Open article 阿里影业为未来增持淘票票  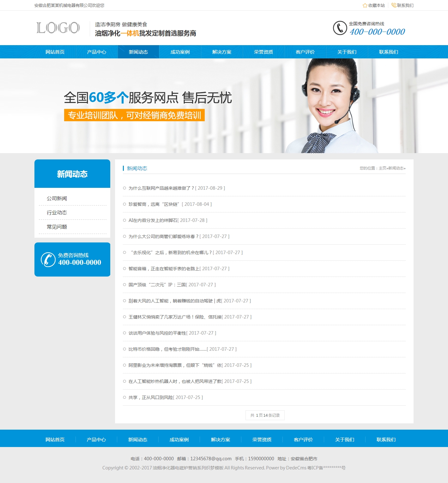click(175, 365)
